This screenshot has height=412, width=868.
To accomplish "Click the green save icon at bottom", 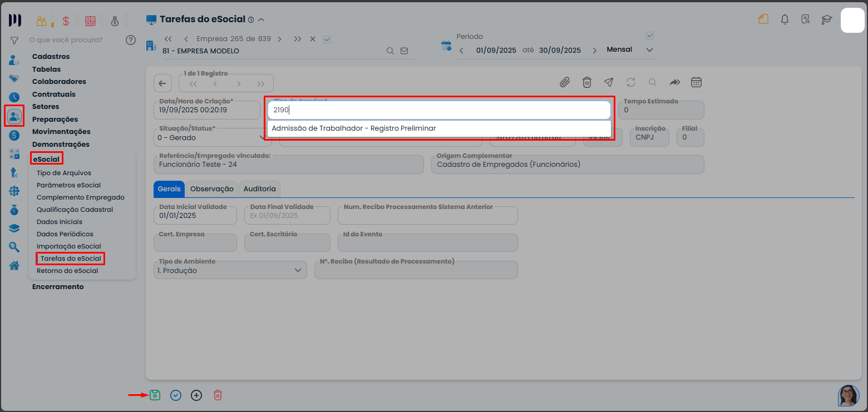I will coord(155,395).
